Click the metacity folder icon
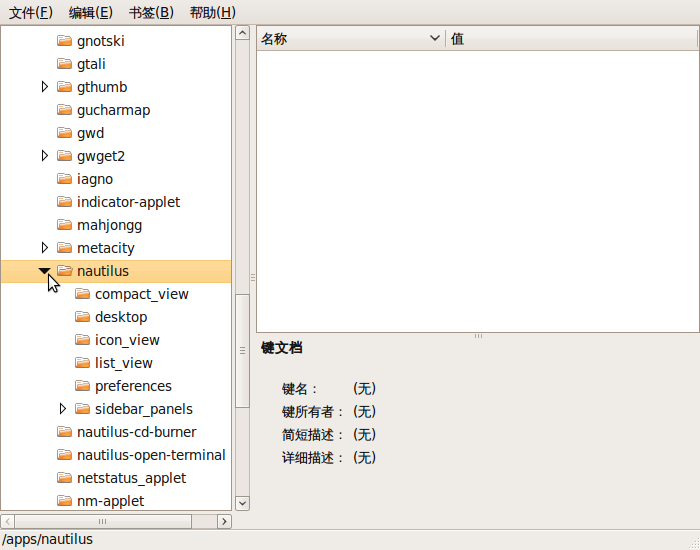This screenshot has height=550, width=700. pos(64,248)
